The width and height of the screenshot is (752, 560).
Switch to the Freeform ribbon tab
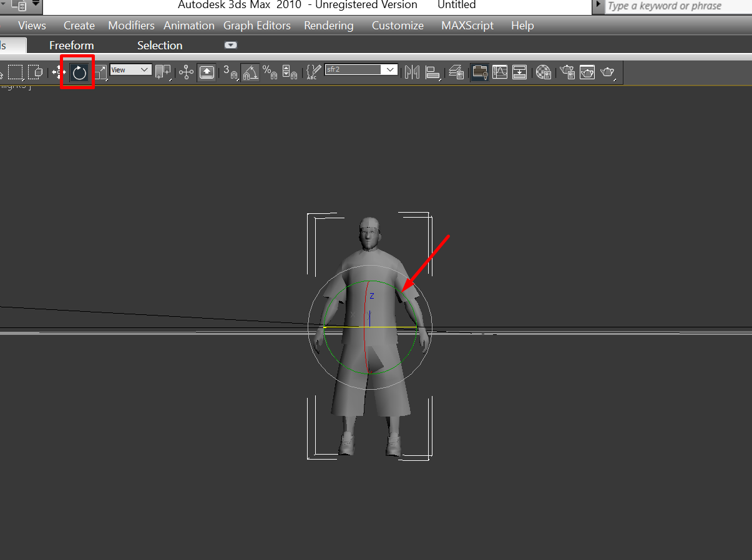pyautogui.click(x=72, y=46)
